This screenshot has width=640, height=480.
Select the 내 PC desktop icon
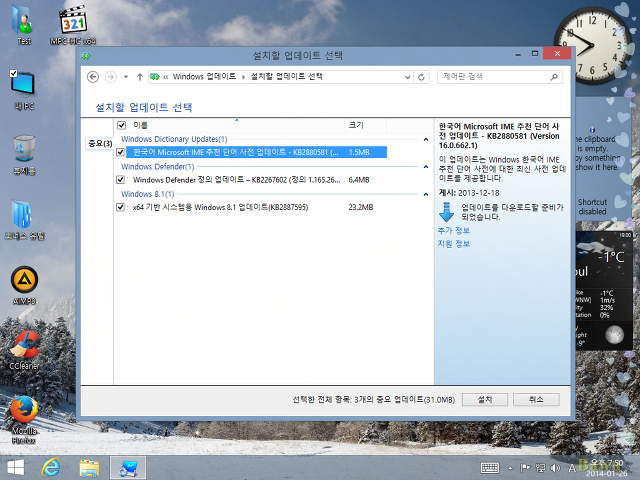coord(24,90)
